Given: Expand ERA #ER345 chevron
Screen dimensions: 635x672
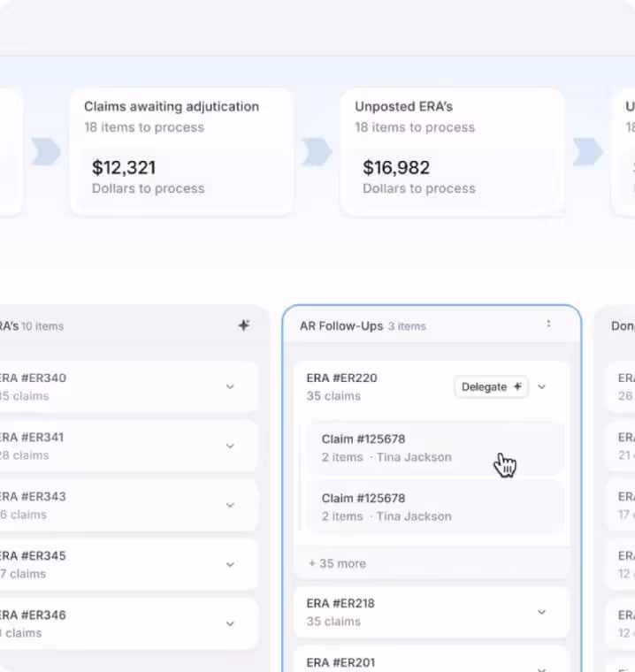Looking at the screenshot, I should click(230, 564).
